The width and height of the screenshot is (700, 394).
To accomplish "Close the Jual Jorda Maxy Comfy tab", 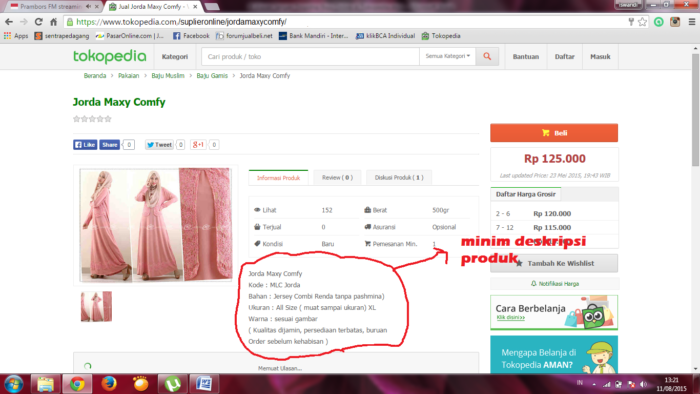I will click(x=195, y=7).
